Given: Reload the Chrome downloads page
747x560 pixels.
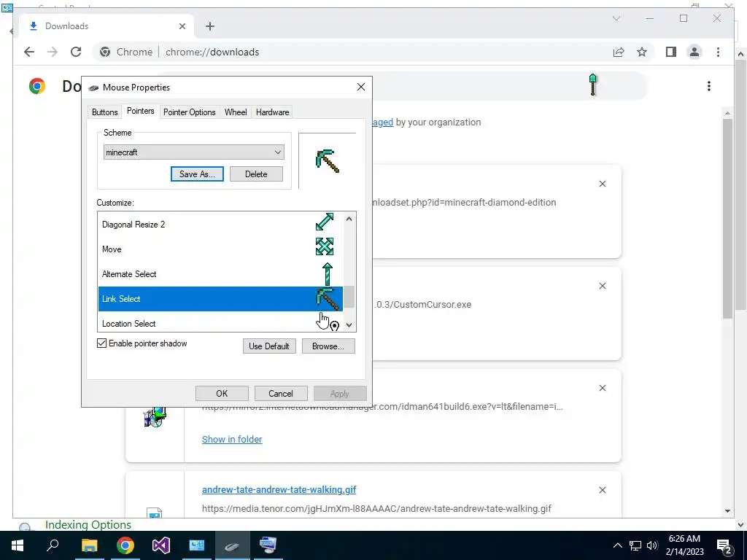Looking at the screenshot, I should (76, 52).
